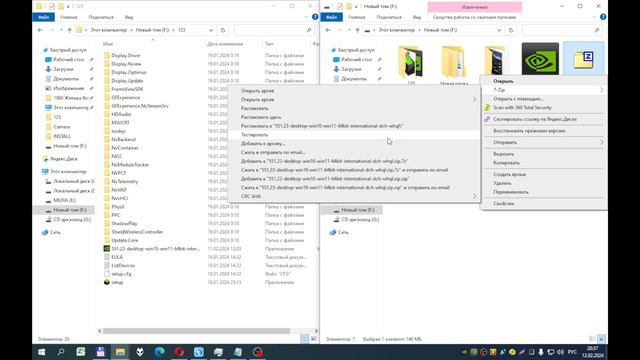Switch left window to large icons view
640x360 pixels.
313,339
